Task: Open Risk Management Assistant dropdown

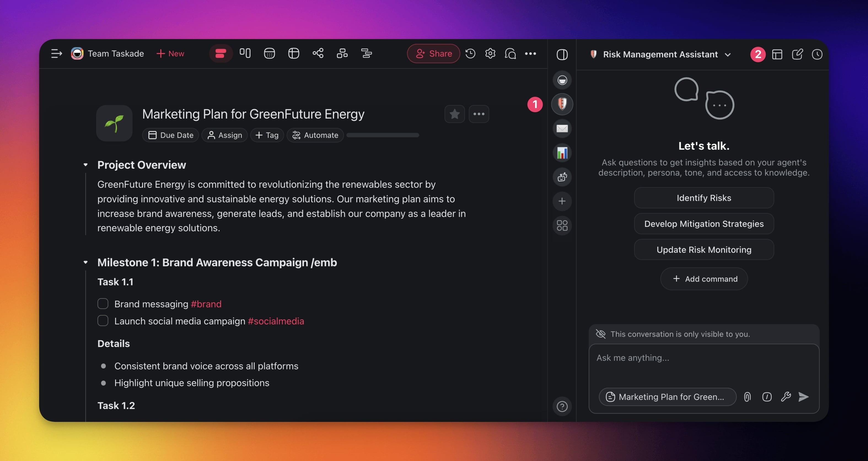Action: 727,55
